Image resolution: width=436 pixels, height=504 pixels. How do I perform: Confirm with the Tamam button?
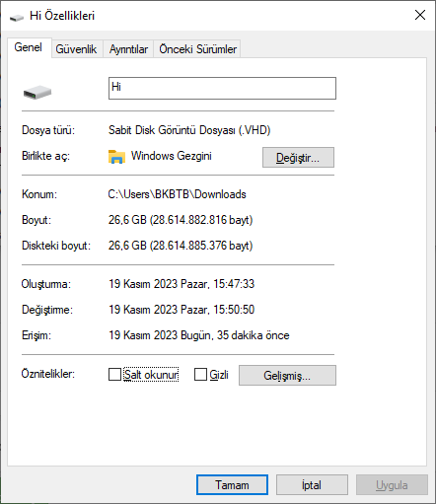(232, 485)
